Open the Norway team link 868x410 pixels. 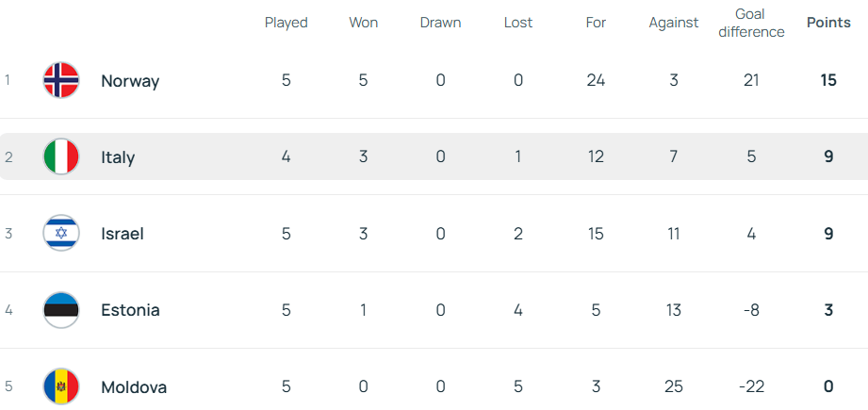pyautogui.click(x=130, y=81)
